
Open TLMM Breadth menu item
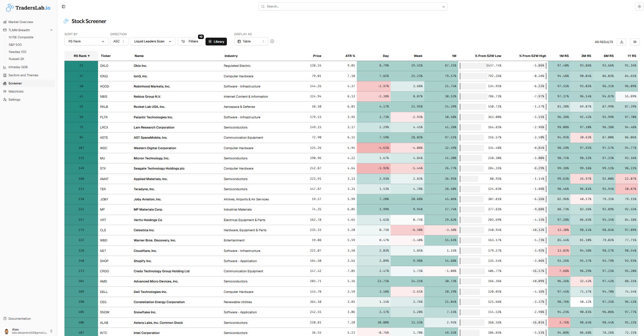(19, 30)
